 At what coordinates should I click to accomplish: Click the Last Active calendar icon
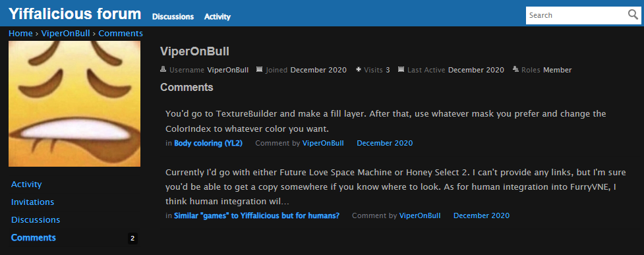[401, 69]
